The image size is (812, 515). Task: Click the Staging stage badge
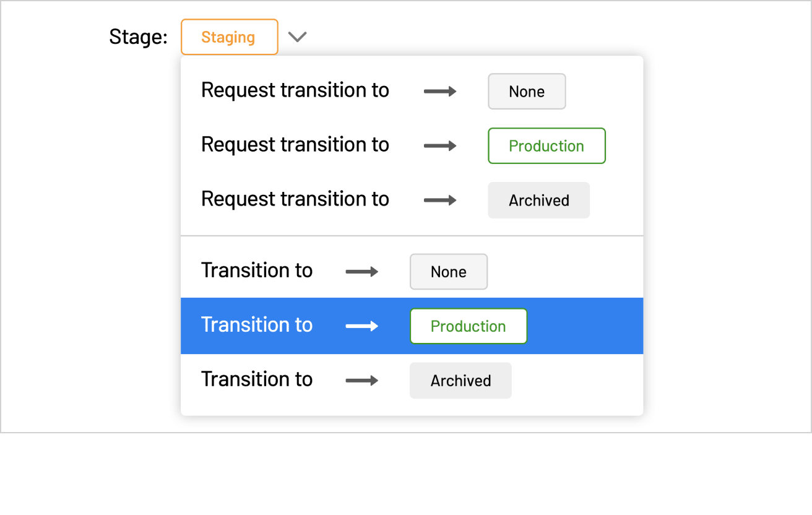229,37
